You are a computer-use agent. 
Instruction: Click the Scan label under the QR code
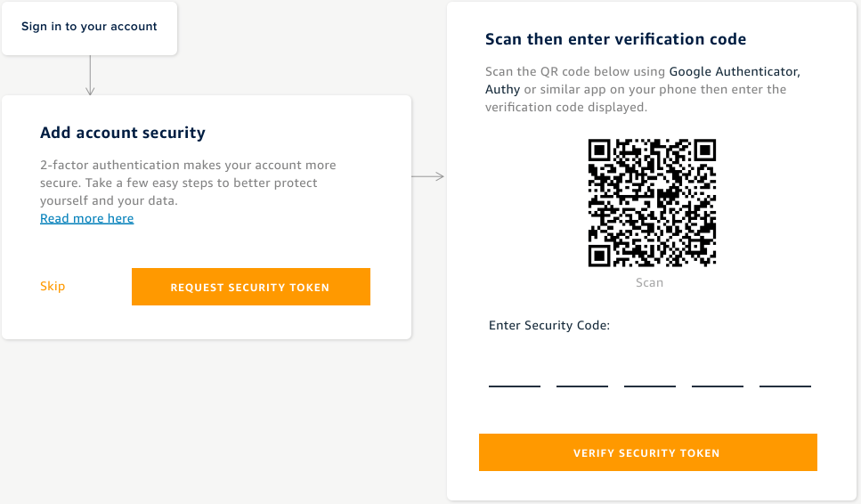650,283
